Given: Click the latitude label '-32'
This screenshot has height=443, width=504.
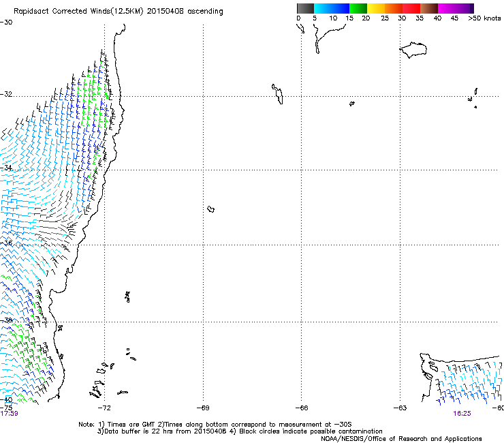Looking at the screenshot, I should click(x=6, y=94).
